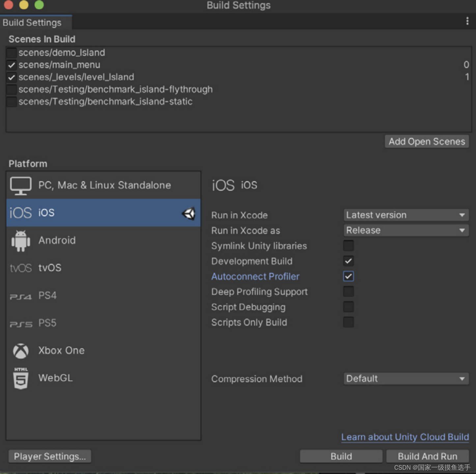Click the Autoconnect Profiler label
The height and width of the screenshot is (474, 476).
[x=255, y=276]
